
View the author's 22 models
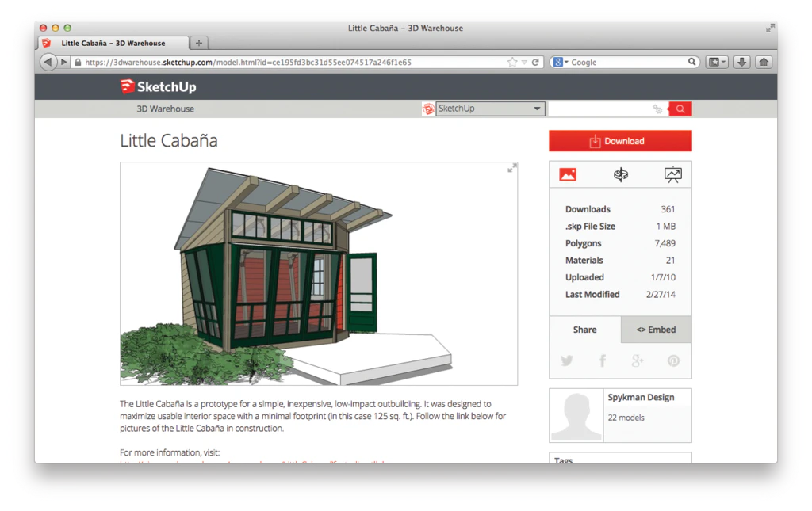coord(626,418)
